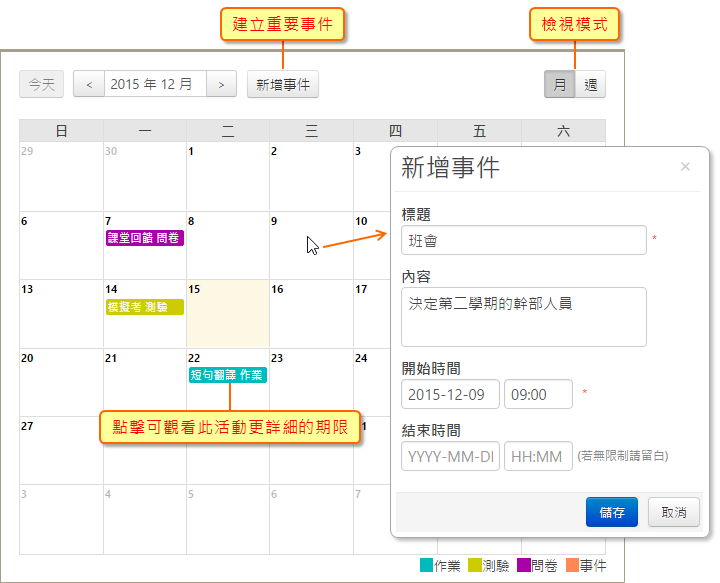The image size is (720, 583).
Task: Switch to 月 view mode
Action: 560,85
